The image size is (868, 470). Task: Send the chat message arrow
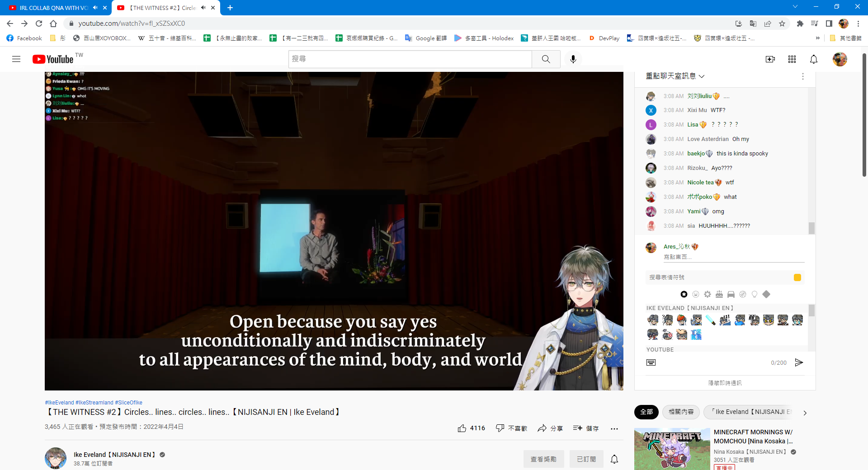[799, 362]
